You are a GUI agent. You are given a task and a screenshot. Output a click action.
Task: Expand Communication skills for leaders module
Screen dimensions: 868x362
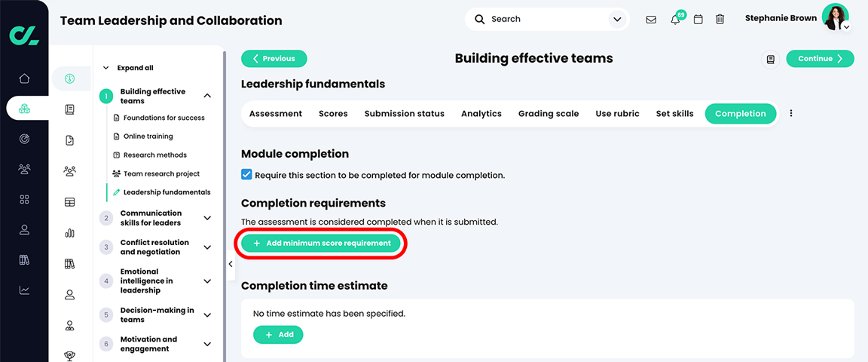pos(207,218)
